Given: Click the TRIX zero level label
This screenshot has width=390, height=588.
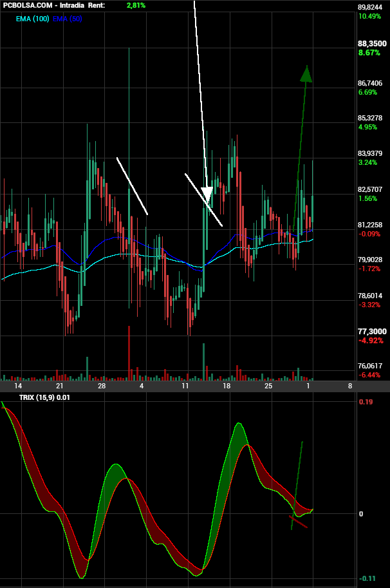Looking at the screenshot, I should coord(361,514).
